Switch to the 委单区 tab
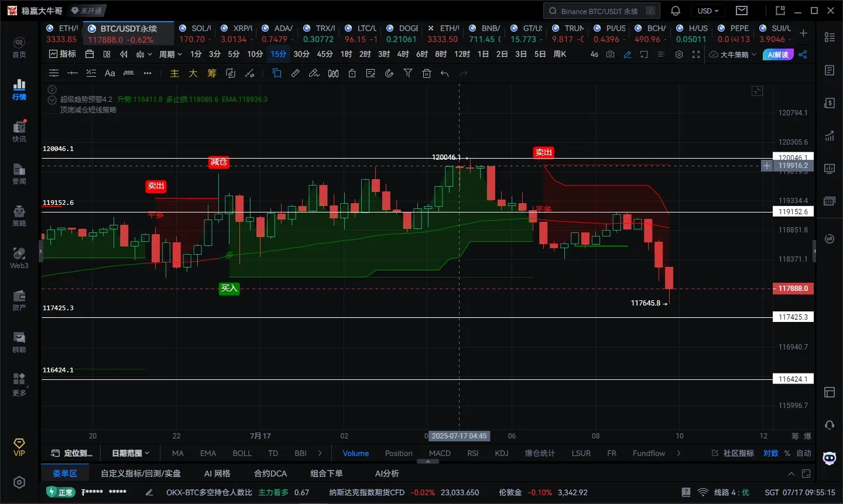The image size is (843, 504). tap(64, 473)
